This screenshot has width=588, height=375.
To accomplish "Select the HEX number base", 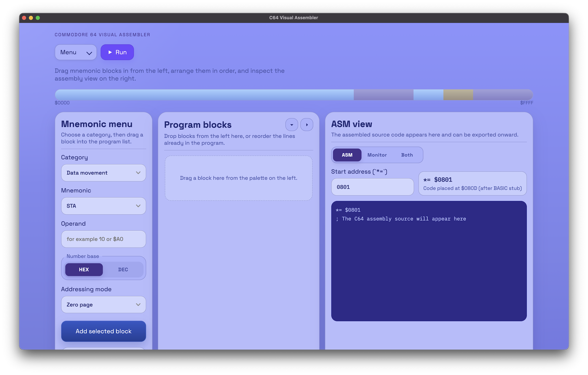I will tap(84, 270).
